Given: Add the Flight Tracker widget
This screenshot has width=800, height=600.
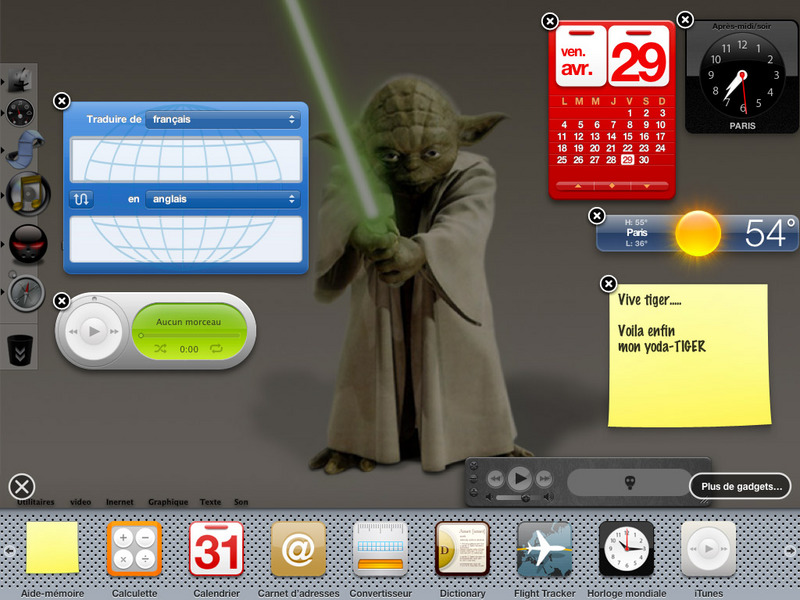Looking at the screenshot, I should 544,548.
